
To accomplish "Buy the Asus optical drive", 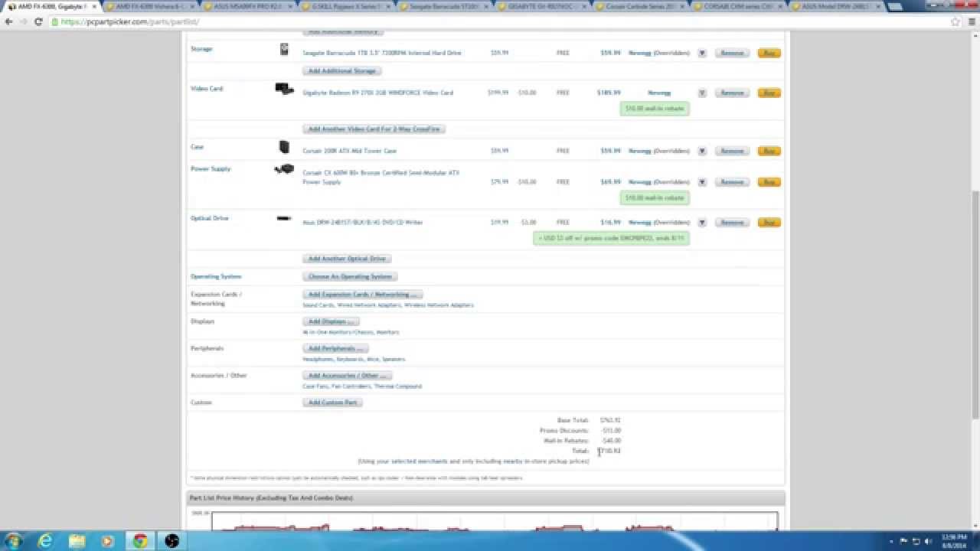I will pos(769,222).
